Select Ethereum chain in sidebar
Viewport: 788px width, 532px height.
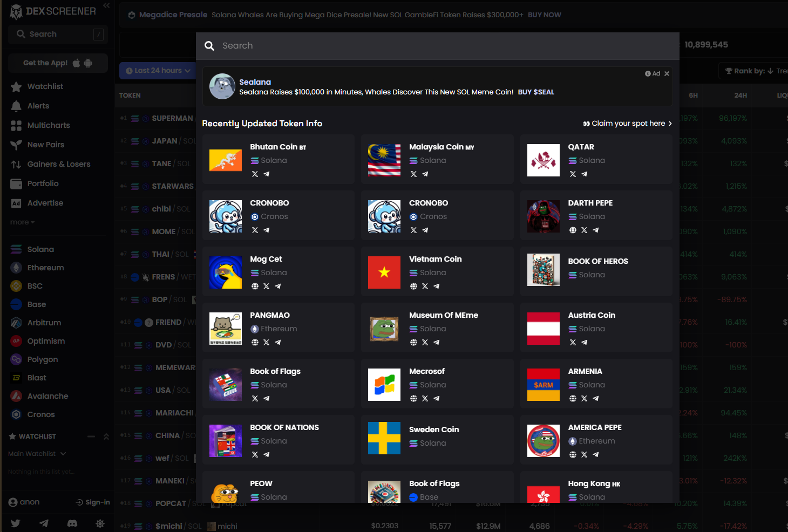click(38, 268)
